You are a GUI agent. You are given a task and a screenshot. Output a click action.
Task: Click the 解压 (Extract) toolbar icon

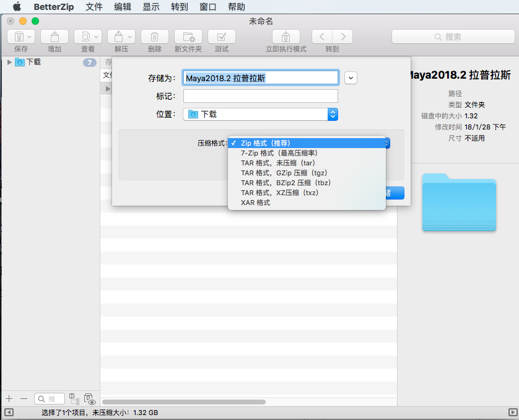pos(121,37)
